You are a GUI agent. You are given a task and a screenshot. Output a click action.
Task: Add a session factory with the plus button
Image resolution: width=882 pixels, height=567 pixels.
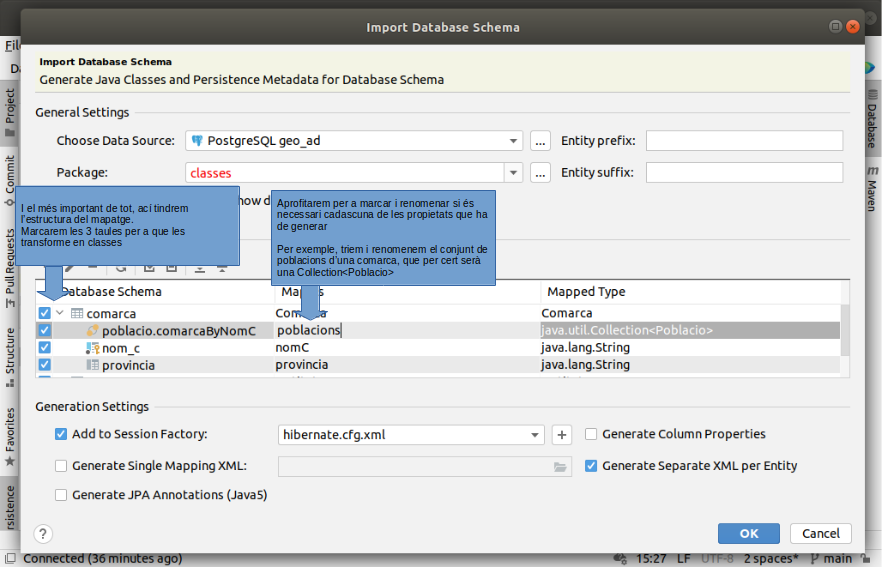point(561,435)
